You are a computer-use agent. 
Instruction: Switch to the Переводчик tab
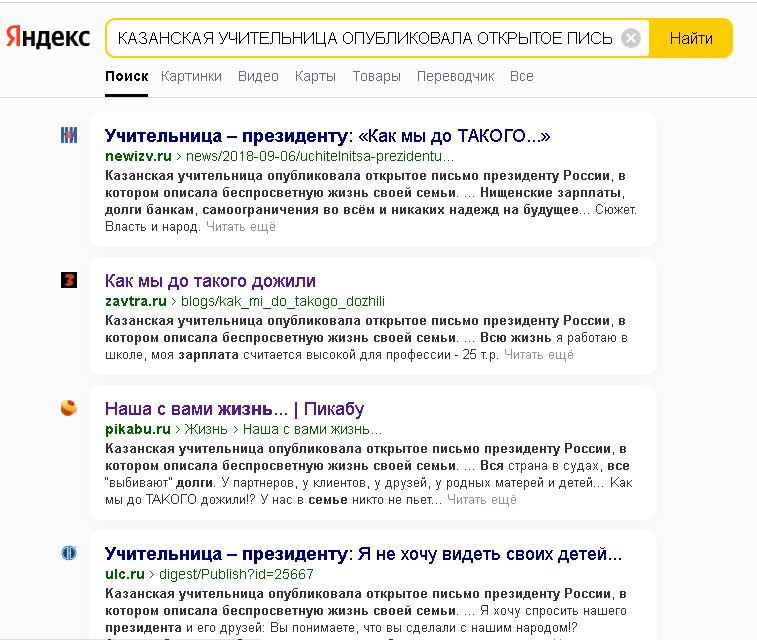point(455,76)
